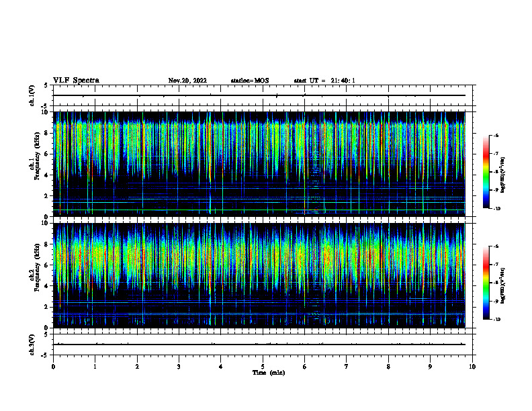Click tick label '3' on time axis
This screenshot has width=532, height=411.
(x=179, y=367)
